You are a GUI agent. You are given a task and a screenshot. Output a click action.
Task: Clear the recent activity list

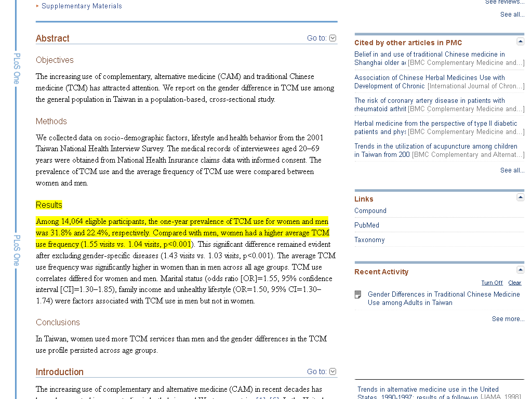(x=514, y=283)
